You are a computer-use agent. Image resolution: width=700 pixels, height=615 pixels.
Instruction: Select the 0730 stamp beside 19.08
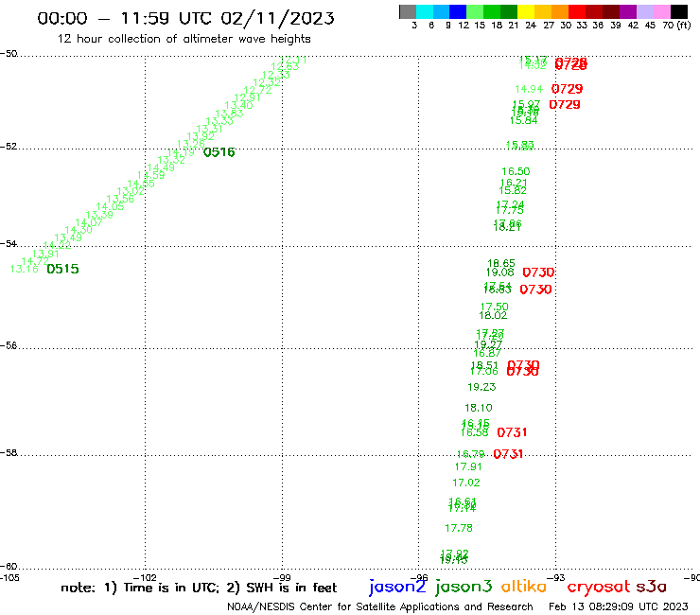(538, 272)
